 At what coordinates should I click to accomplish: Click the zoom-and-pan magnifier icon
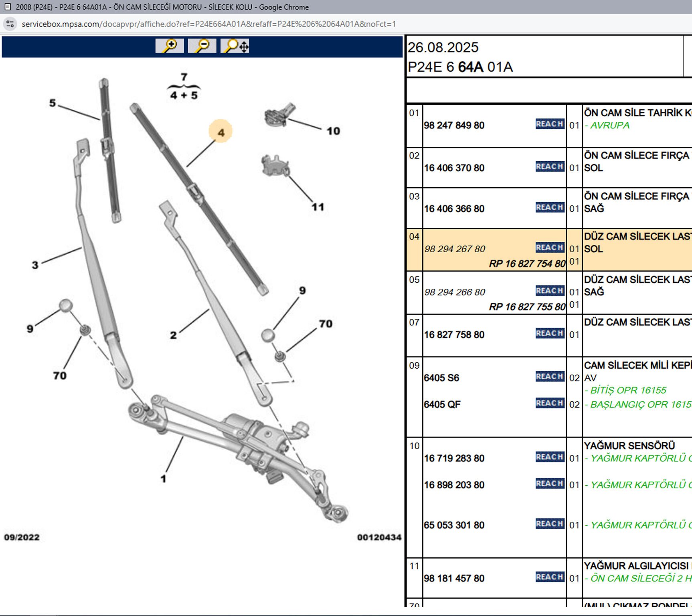pos(235,46)
